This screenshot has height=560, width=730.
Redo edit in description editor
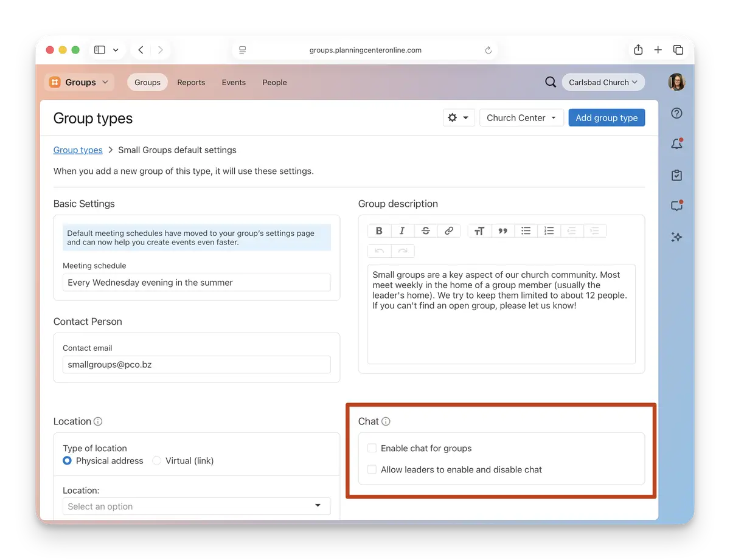(x=402, y=251)
